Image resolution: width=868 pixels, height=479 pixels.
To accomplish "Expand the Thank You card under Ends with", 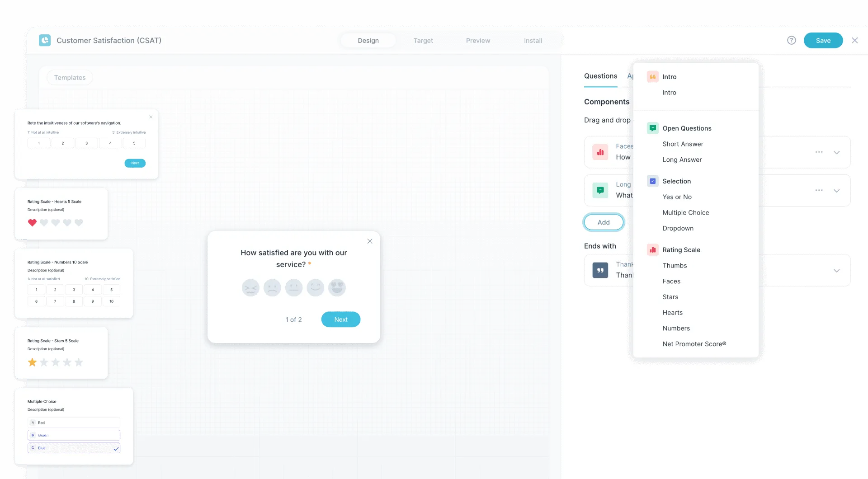I will pyautogui.click(x=837, y=270).
